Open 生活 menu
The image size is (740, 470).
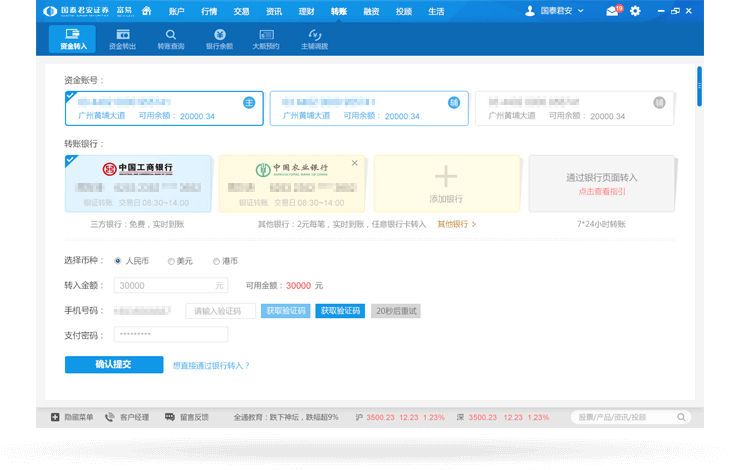point(436,11)
